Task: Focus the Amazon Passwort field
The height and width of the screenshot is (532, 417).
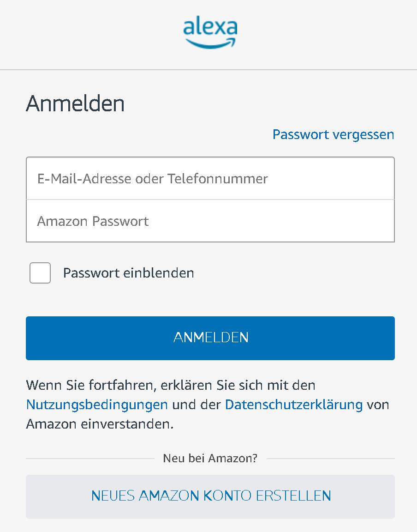Action: click(210, 221)
